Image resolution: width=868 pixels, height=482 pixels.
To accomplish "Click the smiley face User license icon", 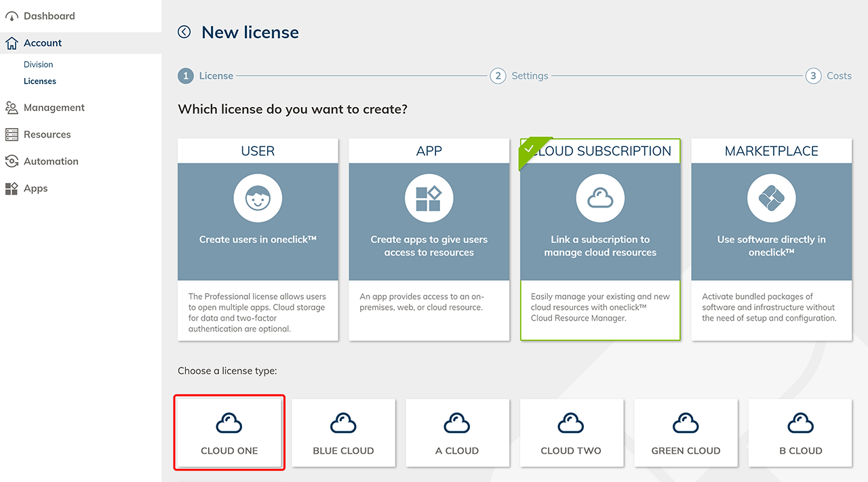I will [258, 199].
